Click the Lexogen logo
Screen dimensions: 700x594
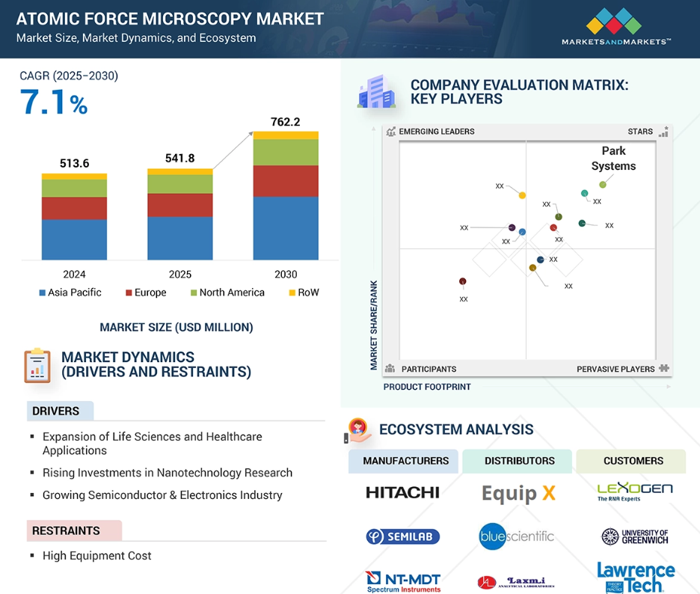[635, 492]
